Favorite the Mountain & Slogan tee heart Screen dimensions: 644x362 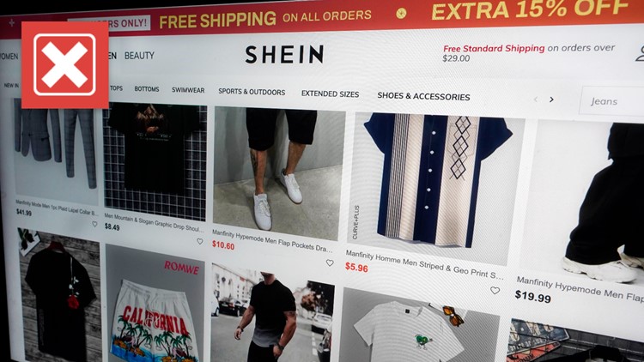click(199, 242)
